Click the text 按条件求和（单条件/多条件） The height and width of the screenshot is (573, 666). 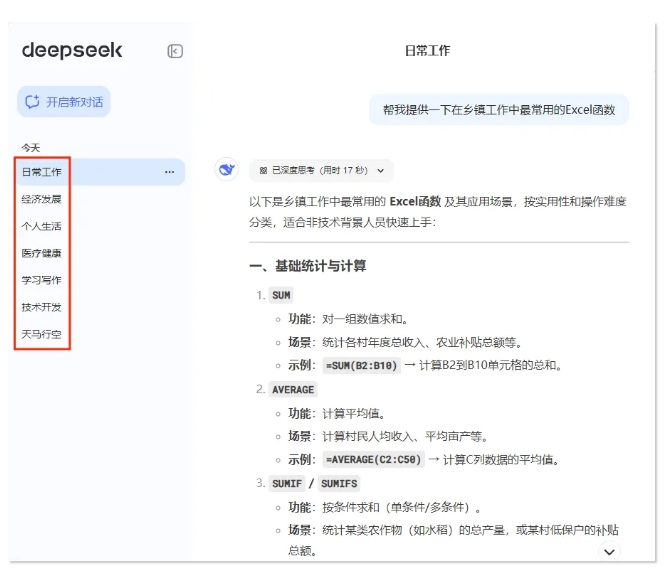402,507
